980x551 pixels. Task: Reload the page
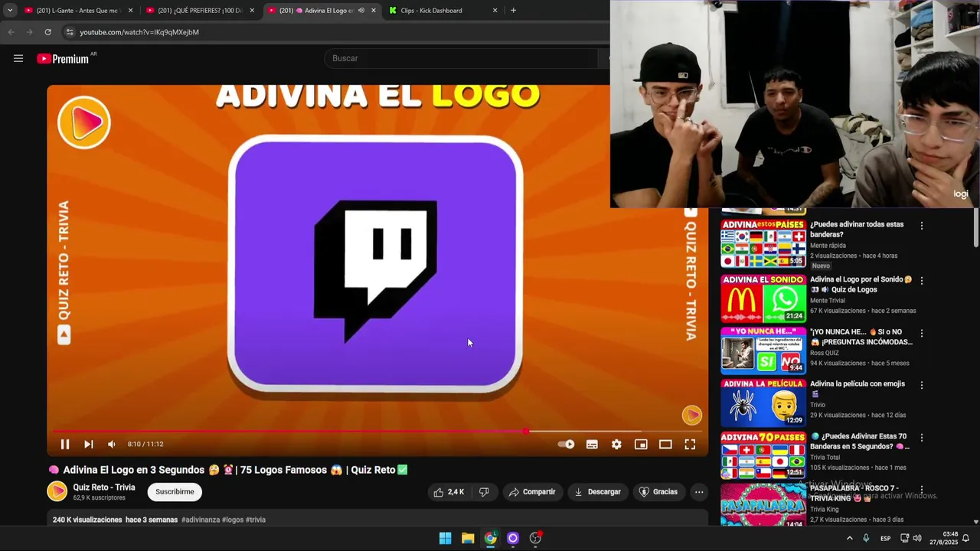(47, 32)
